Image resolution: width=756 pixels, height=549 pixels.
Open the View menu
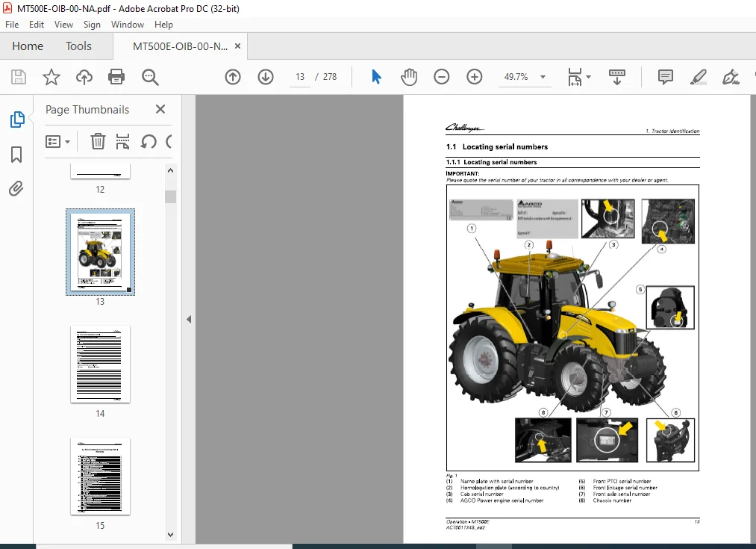[x=63, y=25]
